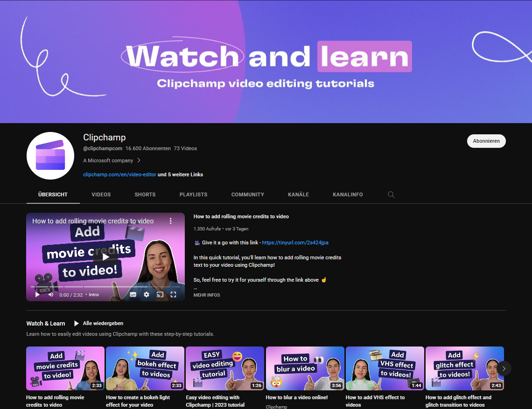Click the featured video progress bar
Screen dimensions: 532x409
[105, 287]
